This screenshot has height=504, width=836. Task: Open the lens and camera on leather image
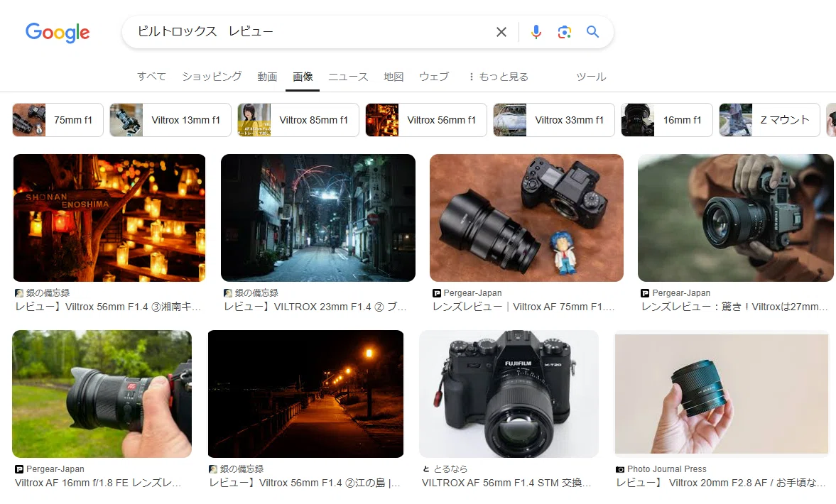coord(526,218)
